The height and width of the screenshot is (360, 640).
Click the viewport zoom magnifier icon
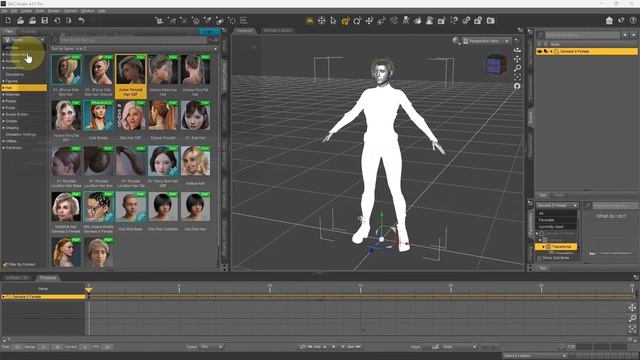[x=517, y=68]
